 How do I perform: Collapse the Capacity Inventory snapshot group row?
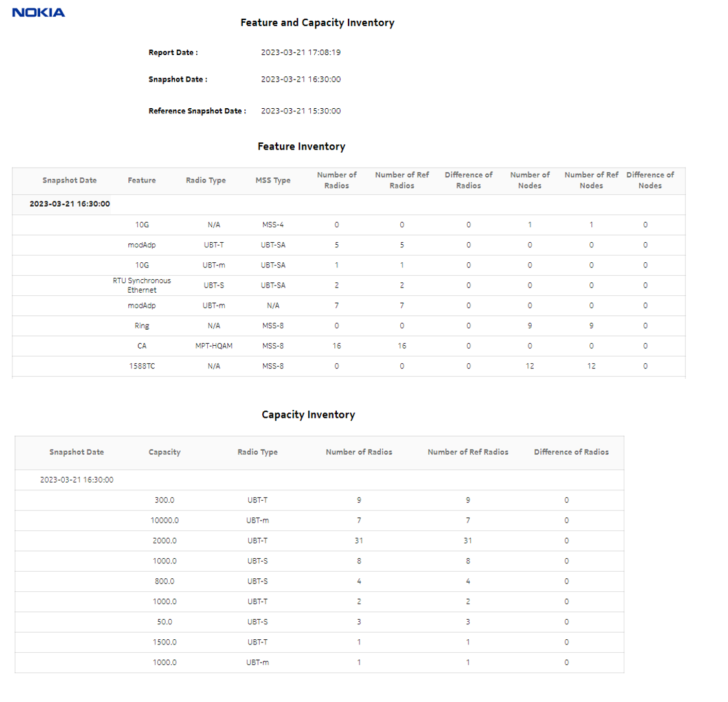point(76,480)
